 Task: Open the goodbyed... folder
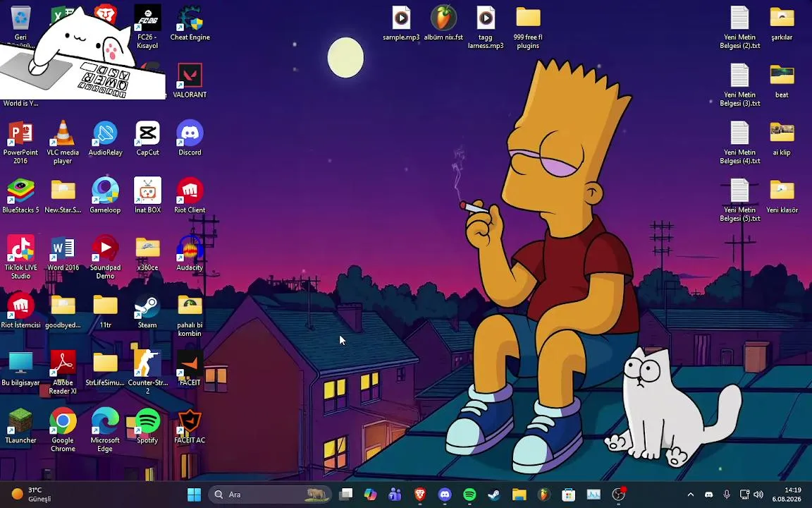pyautogui.click(x=63, y=311)
